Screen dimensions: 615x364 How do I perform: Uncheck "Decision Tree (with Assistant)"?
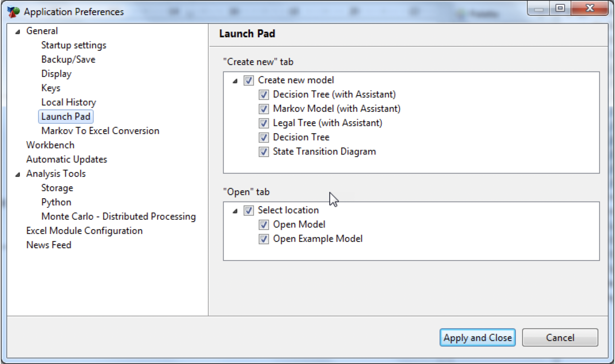(263, 94)
